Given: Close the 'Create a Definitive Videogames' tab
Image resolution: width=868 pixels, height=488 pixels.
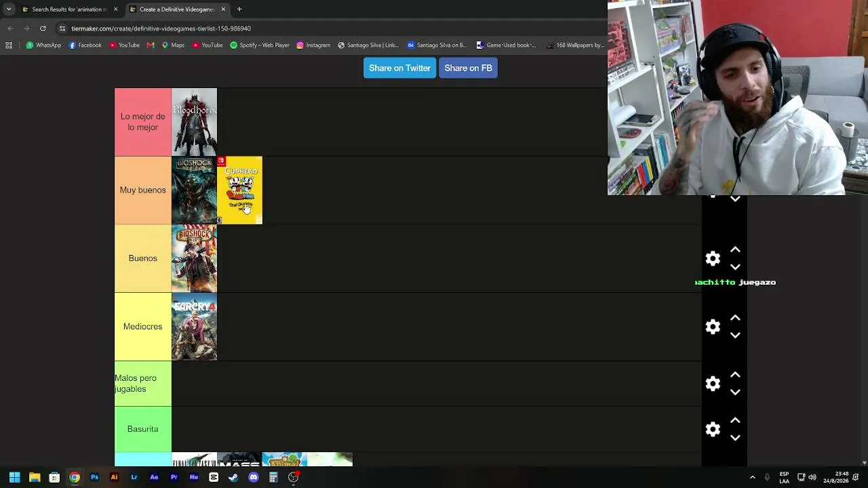Looking at the screenshot, I should coord(223,9).
